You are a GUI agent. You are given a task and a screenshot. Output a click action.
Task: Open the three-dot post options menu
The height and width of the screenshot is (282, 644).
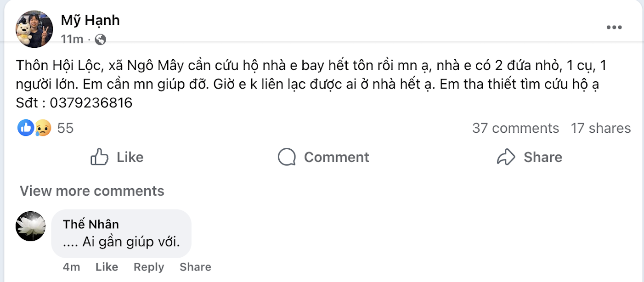click(614, 28)
